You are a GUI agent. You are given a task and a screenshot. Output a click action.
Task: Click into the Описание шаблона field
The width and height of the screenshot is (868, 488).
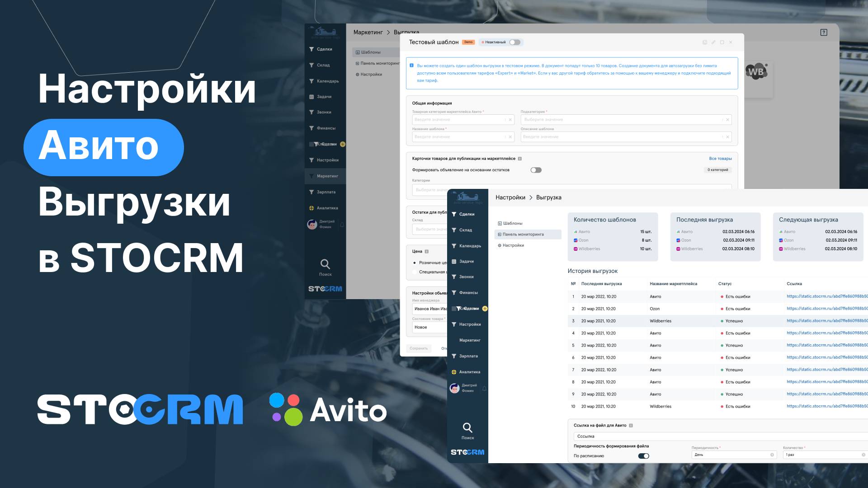coord(626,137)
